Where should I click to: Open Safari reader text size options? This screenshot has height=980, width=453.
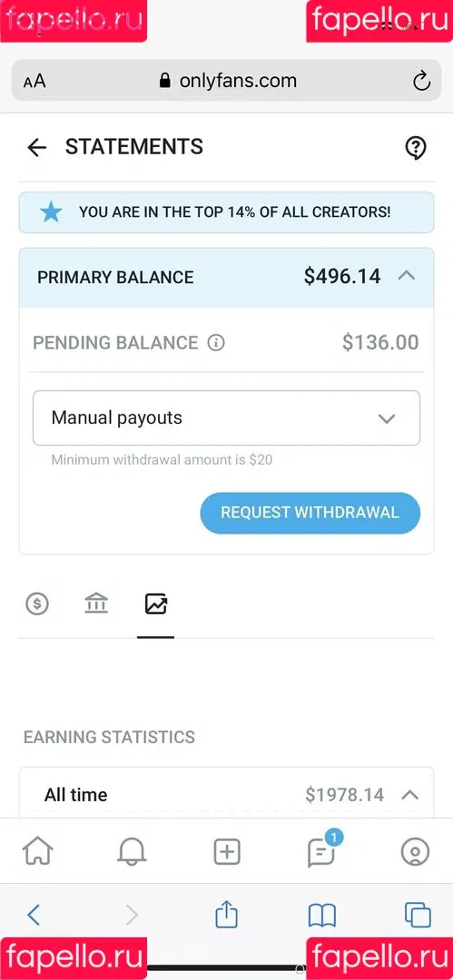(x=34, y=82)
